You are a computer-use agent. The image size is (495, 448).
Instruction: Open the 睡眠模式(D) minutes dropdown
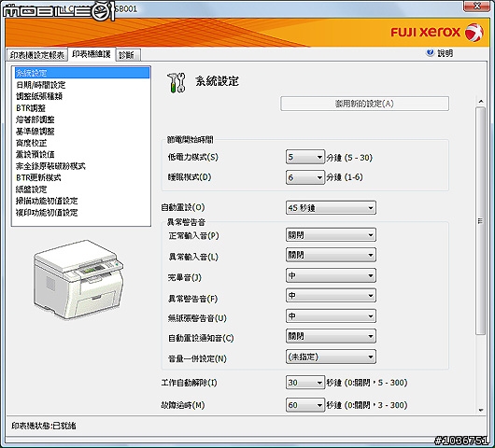tap(305, 177)
